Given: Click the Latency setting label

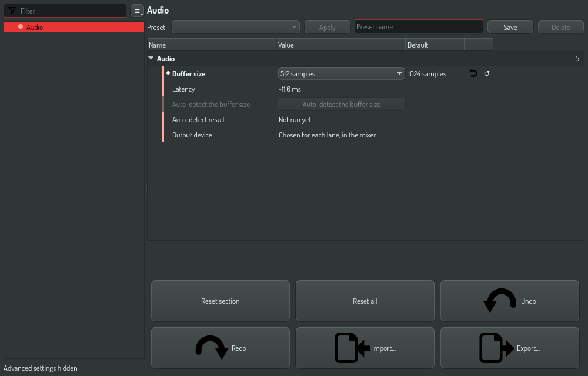Looking at the screenshot, I should pyautogui.click(x=183, y=89).
